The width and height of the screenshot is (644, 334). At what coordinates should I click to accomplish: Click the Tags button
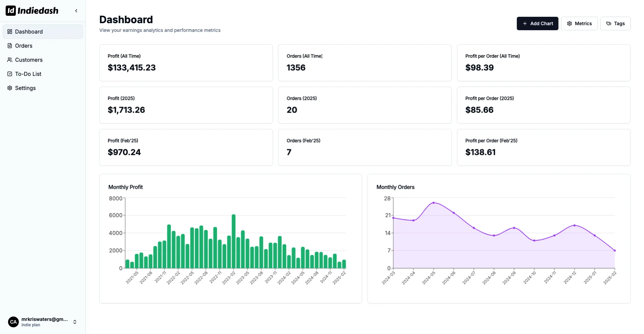615,23
